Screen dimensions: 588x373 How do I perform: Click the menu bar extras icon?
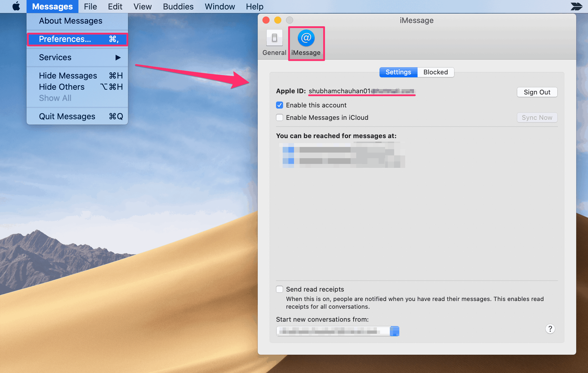click(576, 6)
